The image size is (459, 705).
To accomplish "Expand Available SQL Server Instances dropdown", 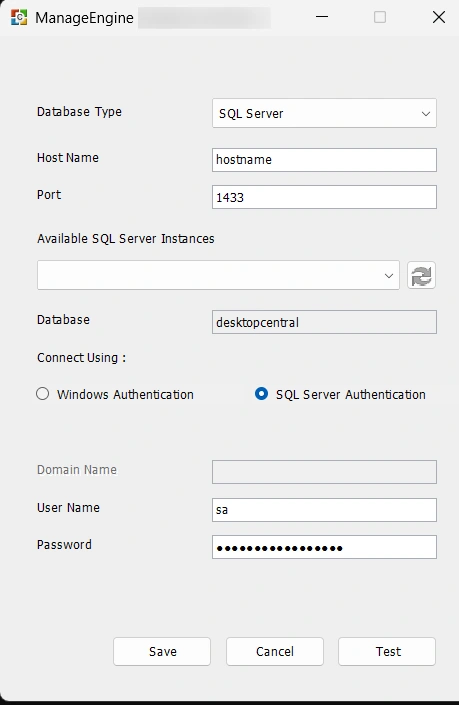I will (218, 275).
